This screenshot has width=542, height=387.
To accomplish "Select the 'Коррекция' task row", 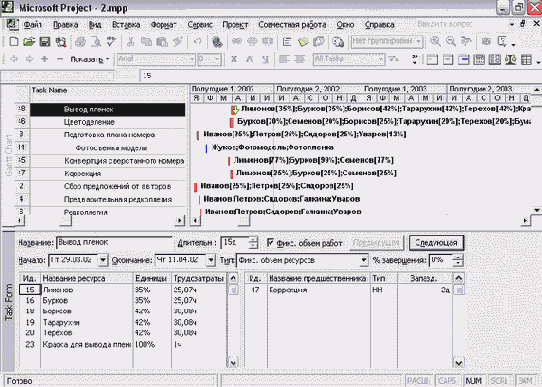I will pos(108,173).
